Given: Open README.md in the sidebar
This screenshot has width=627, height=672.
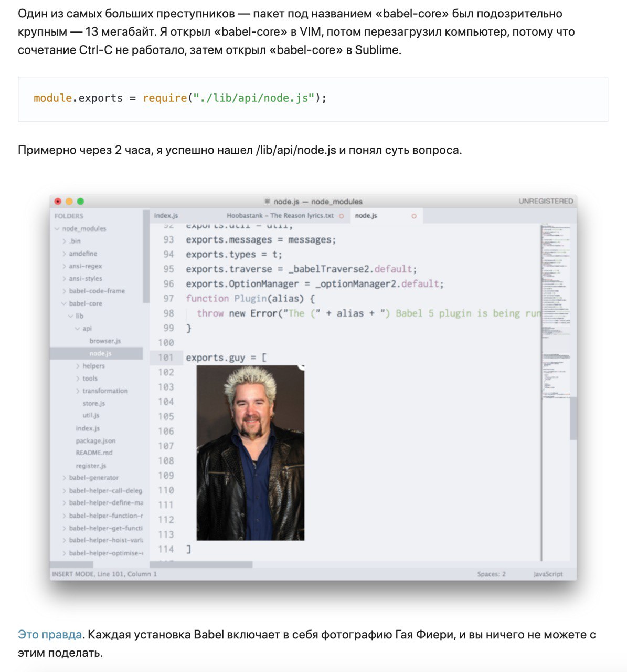Looking at the screenshot, I should [x=94, y=453].
